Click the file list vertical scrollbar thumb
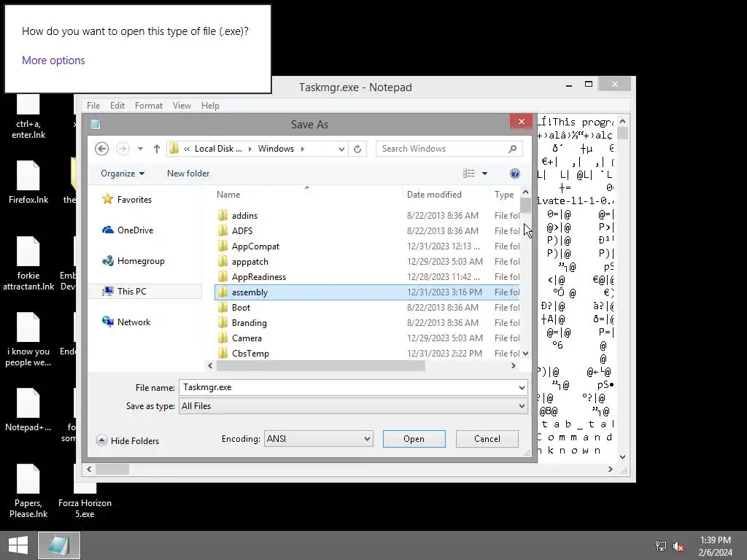The image size is (747, 560). tap(525, 206)
